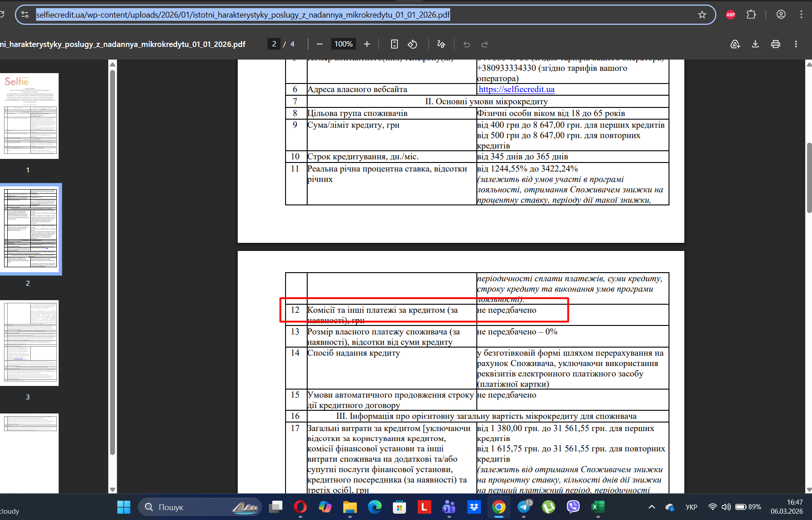This screenshot has height=520, width=812.
Task: Switch the УКР keyboard language indicator
Action: click(x=691, y=507)
